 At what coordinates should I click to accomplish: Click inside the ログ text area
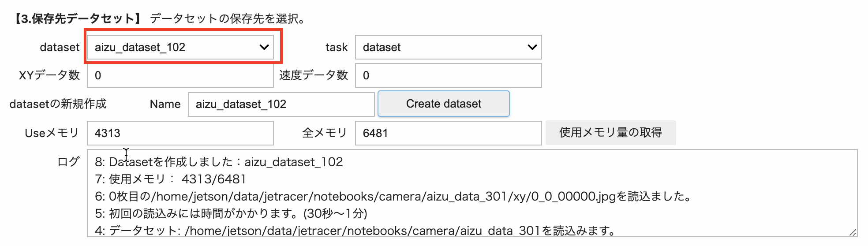click(472, 193)
